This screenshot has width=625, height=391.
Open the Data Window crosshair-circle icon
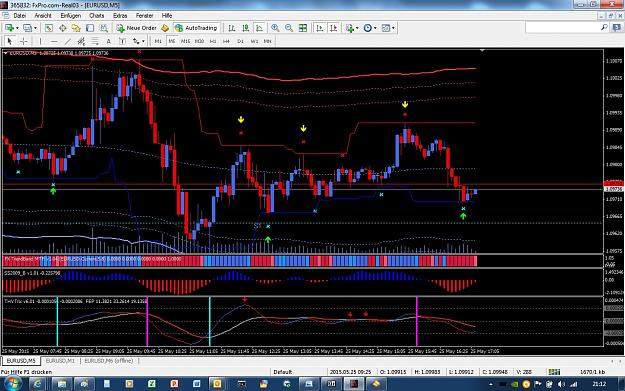[x=63, y=28]
